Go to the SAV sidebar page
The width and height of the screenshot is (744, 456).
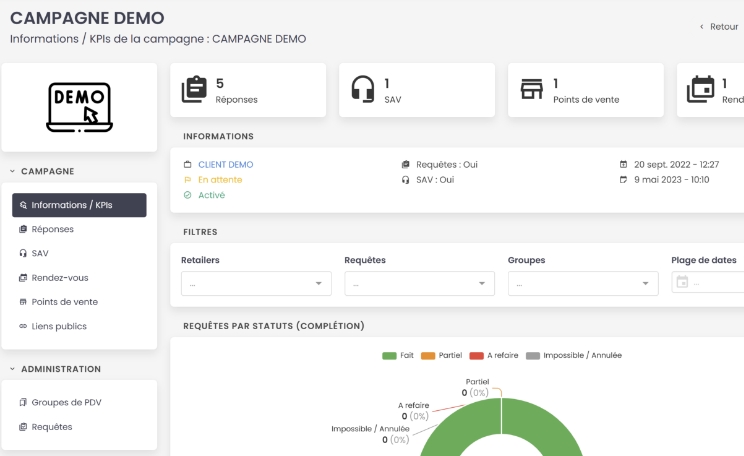click(79, 253)
